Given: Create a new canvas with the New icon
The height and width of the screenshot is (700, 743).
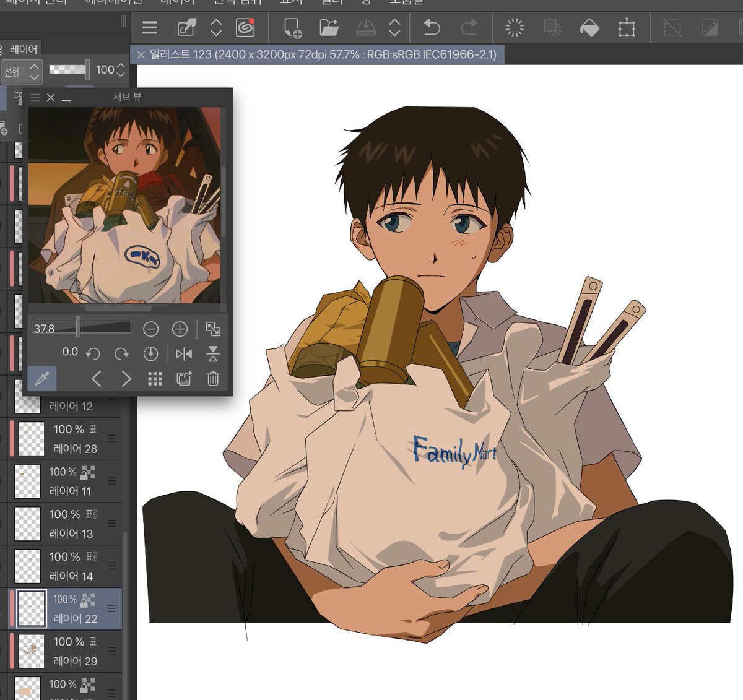Looking at the screenshot, I should tap(292, 27).
